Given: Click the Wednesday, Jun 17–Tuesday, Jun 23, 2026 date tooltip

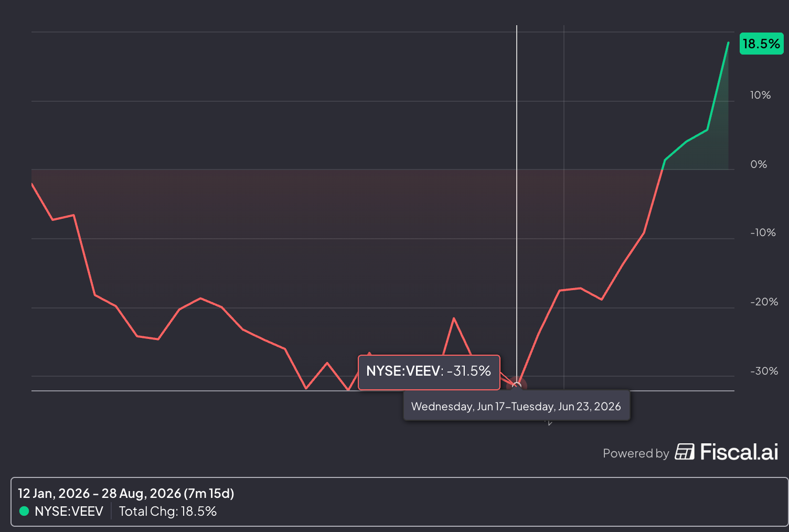Looking at the screenshot, I should click(x=516, y=406).
